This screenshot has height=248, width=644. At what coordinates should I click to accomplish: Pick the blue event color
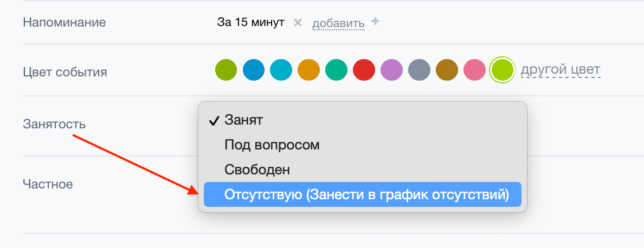click(254, 70)
